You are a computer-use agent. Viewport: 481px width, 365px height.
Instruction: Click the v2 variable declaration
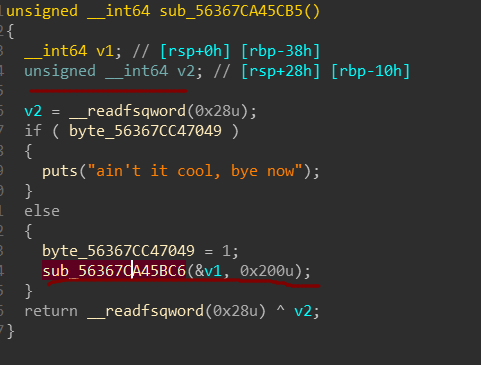[186, 71]
